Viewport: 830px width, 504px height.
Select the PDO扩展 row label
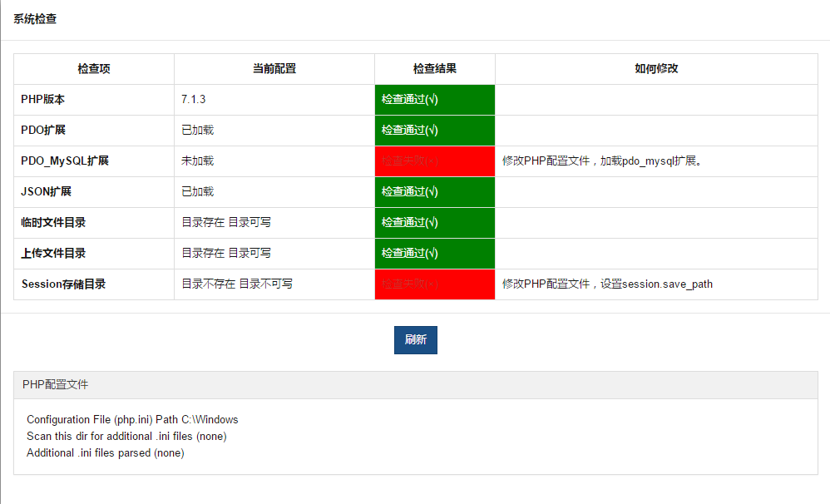[x=43, y=131]
